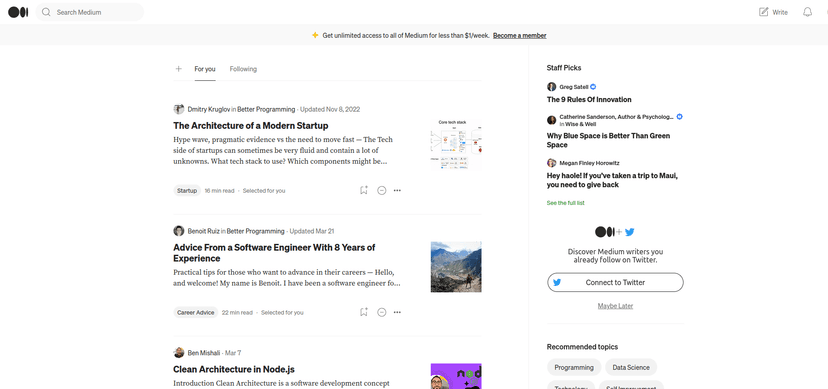This screenshot has width=828, height=389.
Task: Click Greg Satell's avatar in Staff Picks
Action: pos(551,87)
